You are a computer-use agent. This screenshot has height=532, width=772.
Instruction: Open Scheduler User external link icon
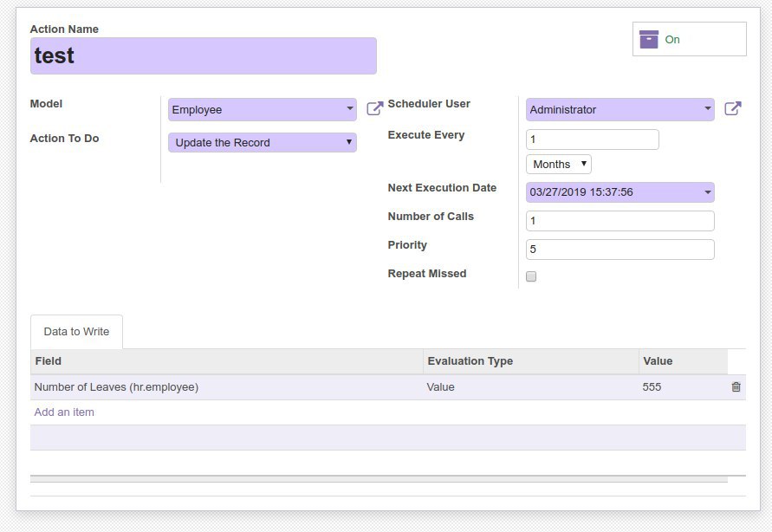[732, 109]
